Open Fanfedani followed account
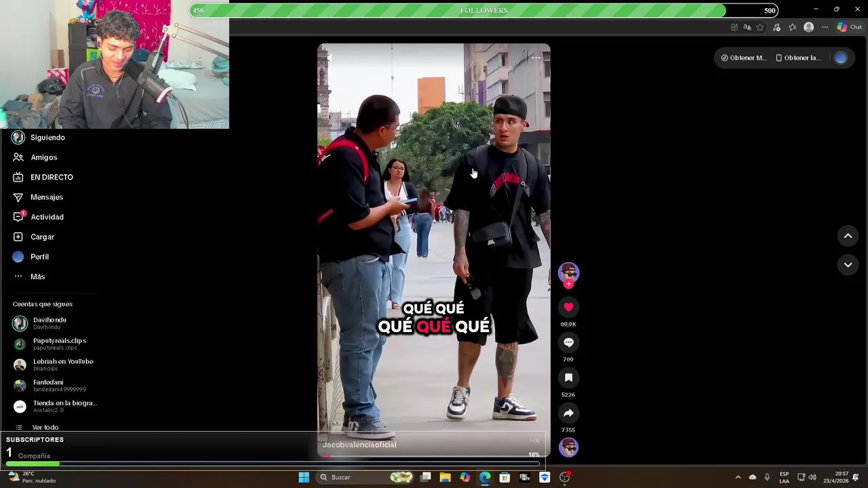The image size is (868, 488). [50, 386]
